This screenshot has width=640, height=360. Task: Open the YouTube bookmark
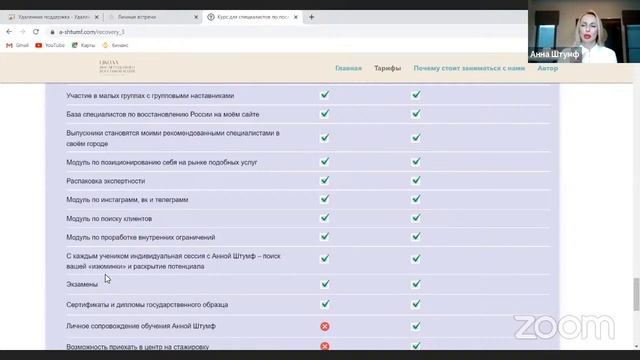pos(50,45)
